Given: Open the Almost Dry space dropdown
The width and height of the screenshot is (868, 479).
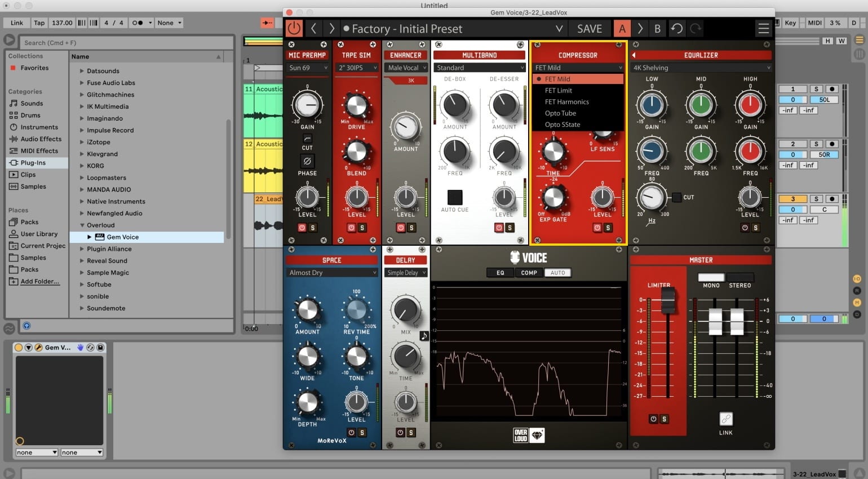Looking at the screenshot, I should (x=332, y=273).
